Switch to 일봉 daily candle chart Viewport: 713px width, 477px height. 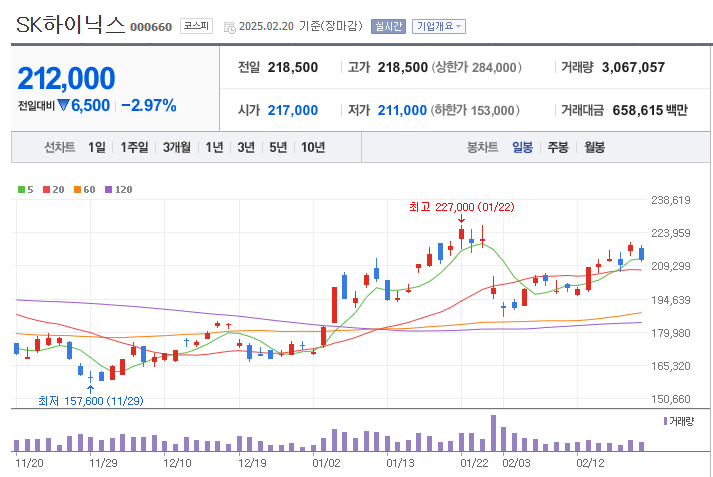(522, 147)
